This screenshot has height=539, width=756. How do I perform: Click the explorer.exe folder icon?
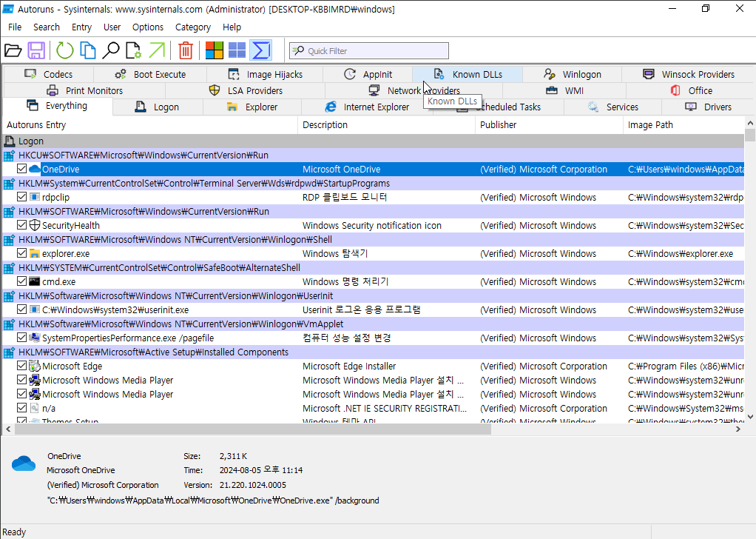click(x=35, y=253)
